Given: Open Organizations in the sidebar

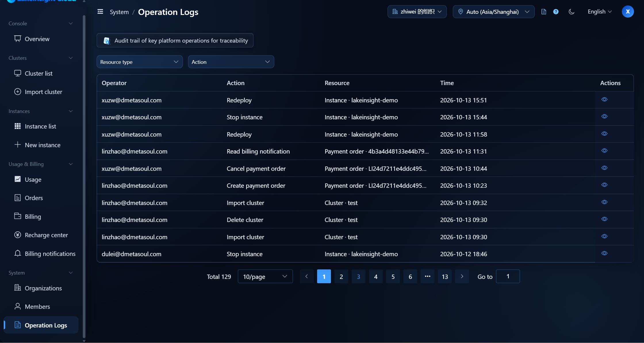Looking at the screenshot, I should click(41, 288).
